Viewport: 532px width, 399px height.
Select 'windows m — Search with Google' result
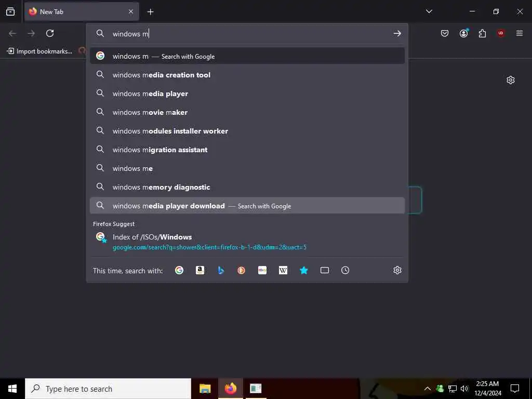tap(247, 56)
